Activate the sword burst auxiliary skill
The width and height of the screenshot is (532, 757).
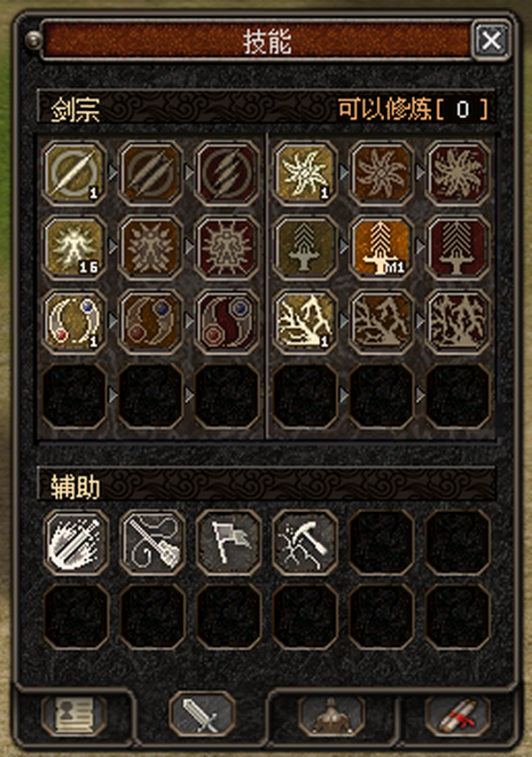pyautogui.click(x=75, y=542)
